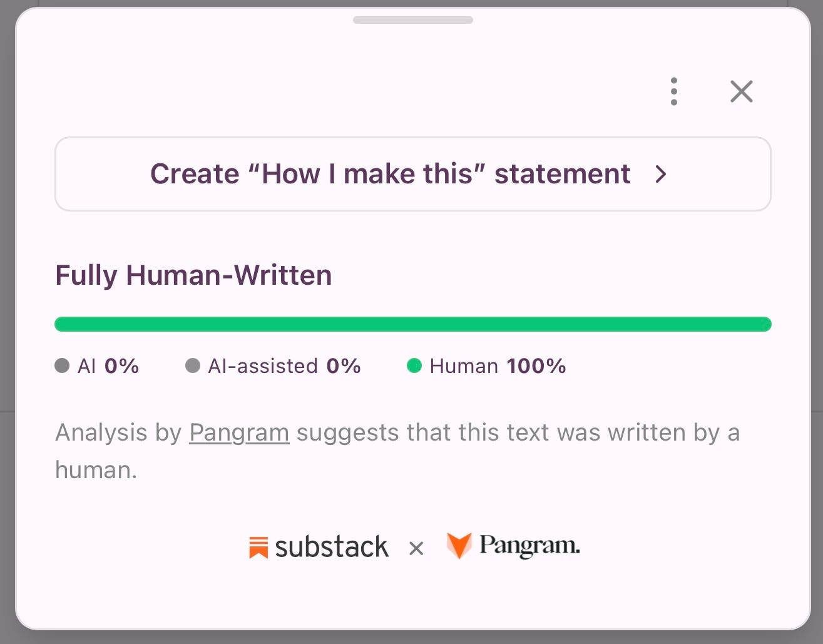Click the green Human legend dot
823x644 pixels.
(x=414, y=365)
